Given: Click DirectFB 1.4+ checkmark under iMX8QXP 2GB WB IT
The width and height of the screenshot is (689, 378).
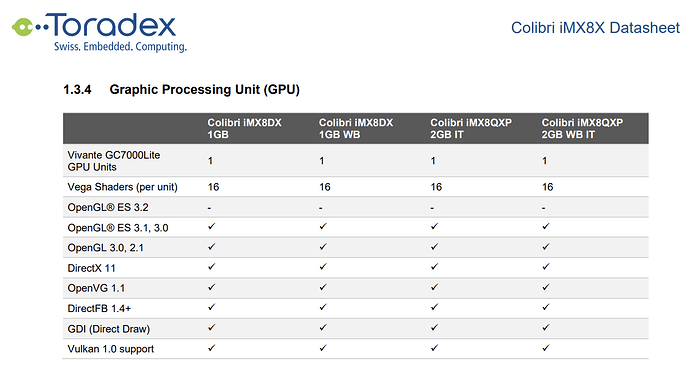Looking at the screenshot, I should (546, 307).
